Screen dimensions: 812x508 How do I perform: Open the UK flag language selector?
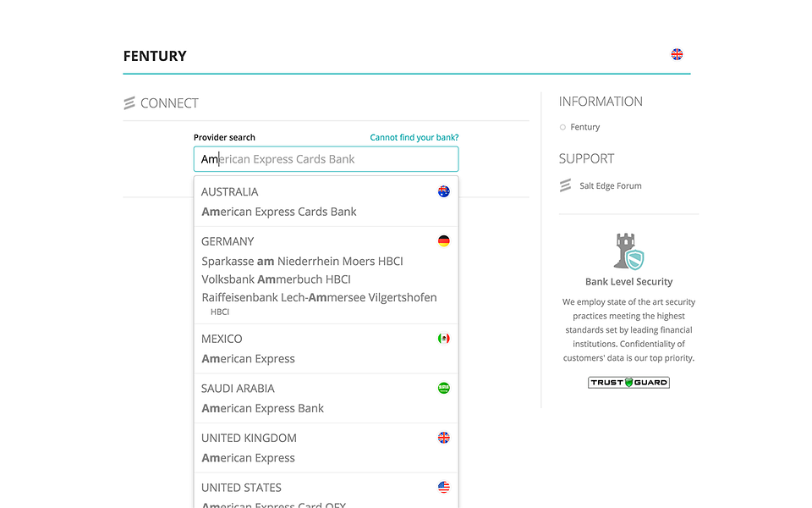point(677,54)
